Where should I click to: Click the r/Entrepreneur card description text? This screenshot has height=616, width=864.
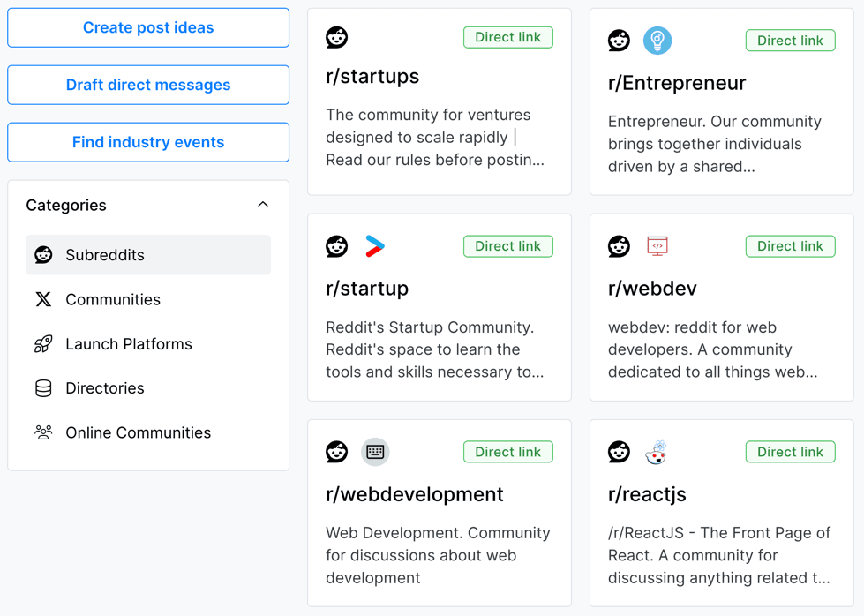point(715,144)
